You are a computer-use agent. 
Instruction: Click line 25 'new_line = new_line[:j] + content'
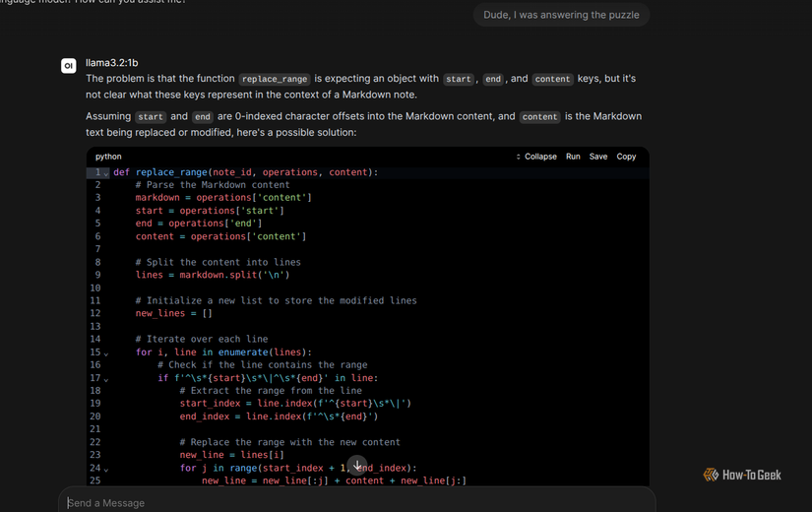tap(334, 480)
